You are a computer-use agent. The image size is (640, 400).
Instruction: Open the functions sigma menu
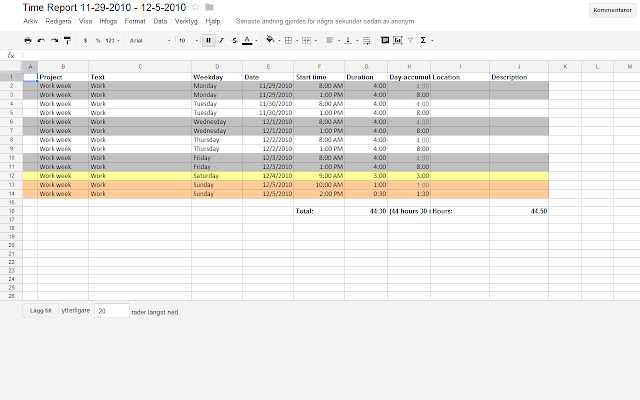point(426,40)
